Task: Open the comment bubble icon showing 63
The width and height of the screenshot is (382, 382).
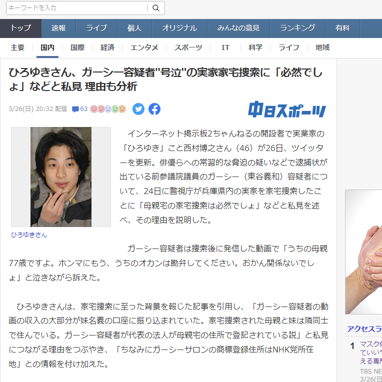Action: coord(79,109)
